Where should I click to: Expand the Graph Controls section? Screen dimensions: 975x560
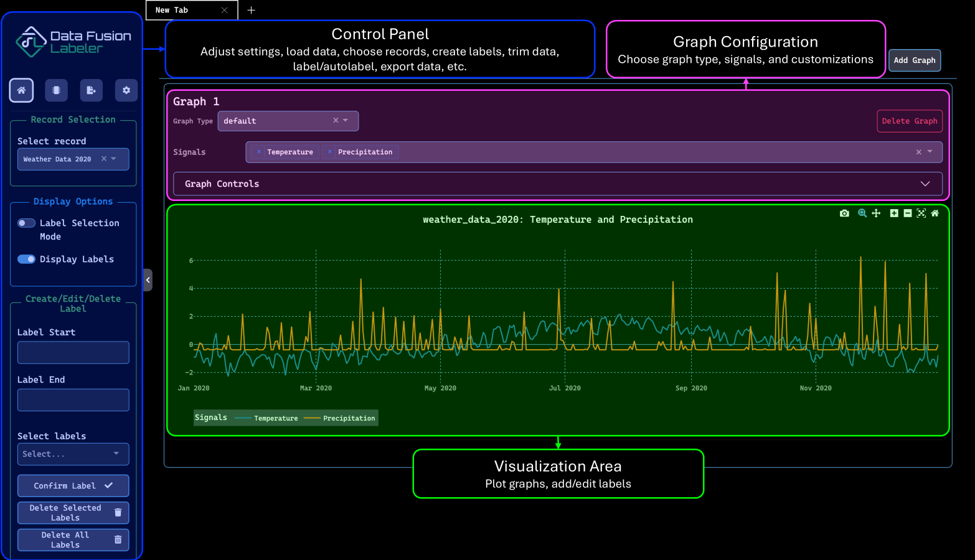pos(557,184)
